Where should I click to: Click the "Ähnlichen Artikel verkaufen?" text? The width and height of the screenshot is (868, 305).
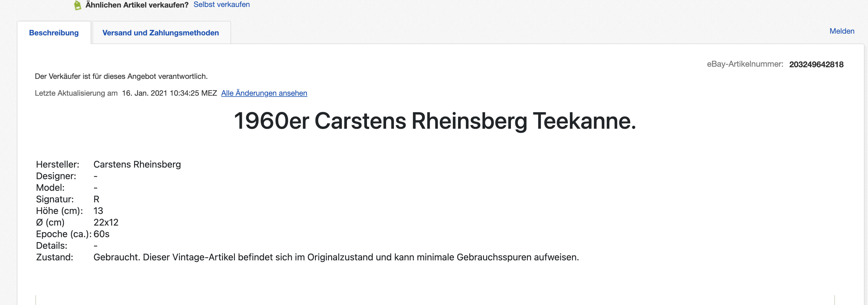click(x=137, y=5)
